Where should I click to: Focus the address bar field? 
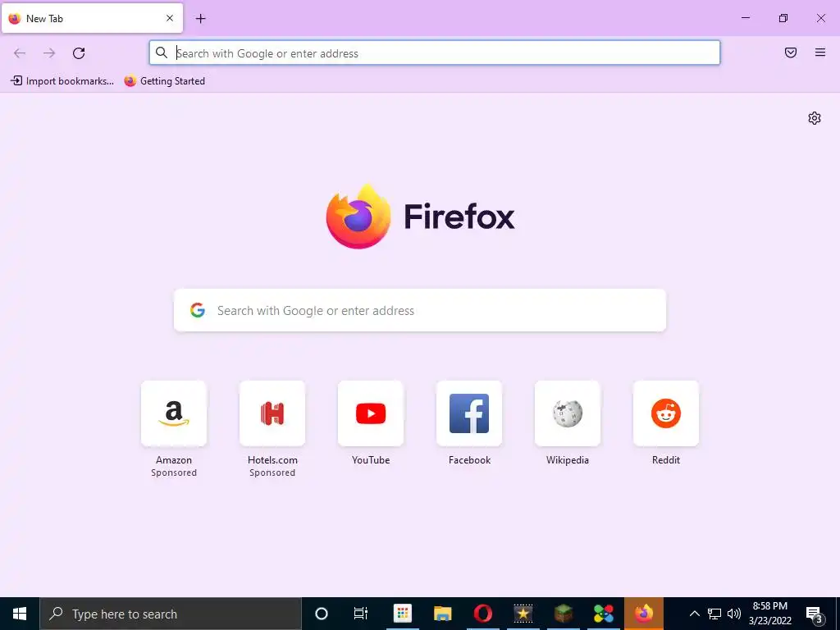point(435,53)
